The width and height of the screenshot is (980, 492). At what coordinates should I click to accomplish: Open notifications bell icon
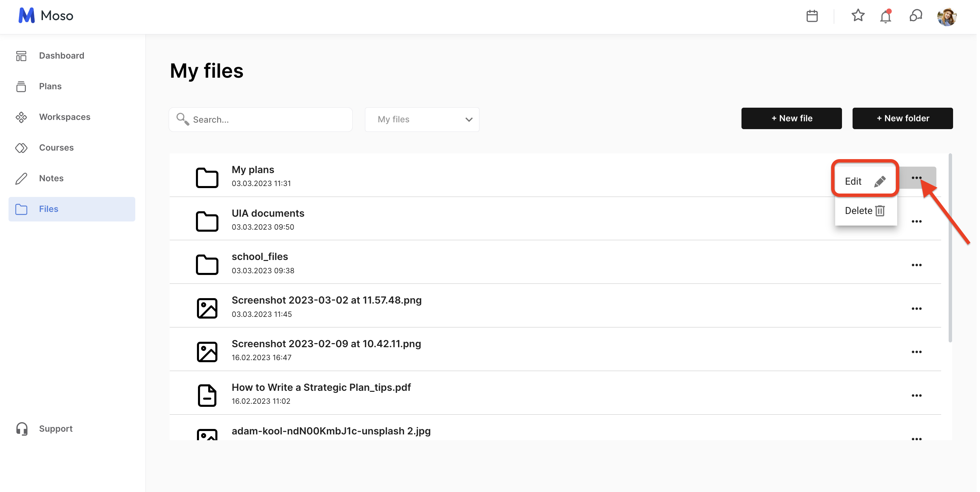click(x=885, y=16)
